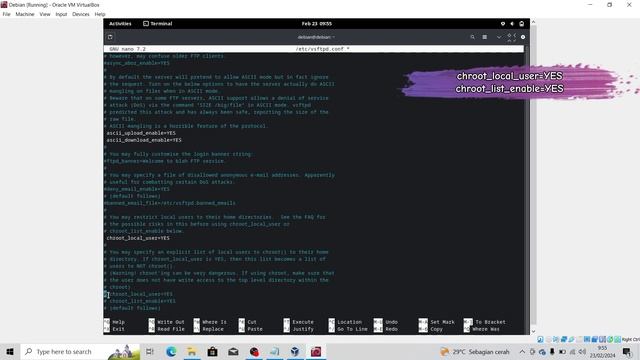Open Task View from the taskbar
This screenshot has width=640, height=360.
point(150,351)
